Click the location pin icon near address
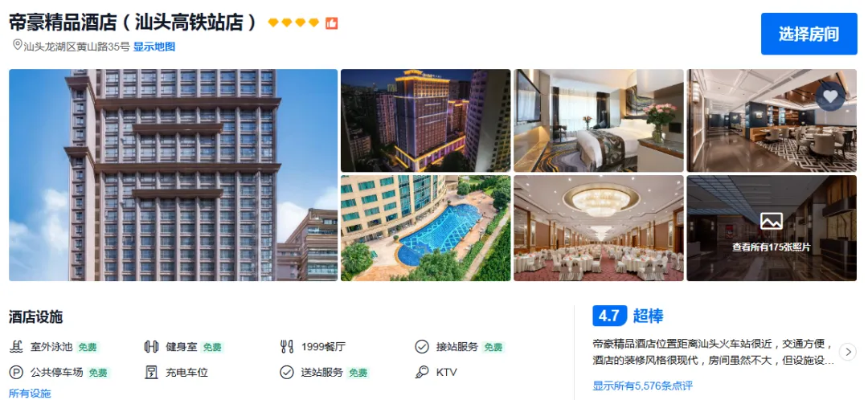Viewport: 868px width, 400px height. click(x=17, y=45)
